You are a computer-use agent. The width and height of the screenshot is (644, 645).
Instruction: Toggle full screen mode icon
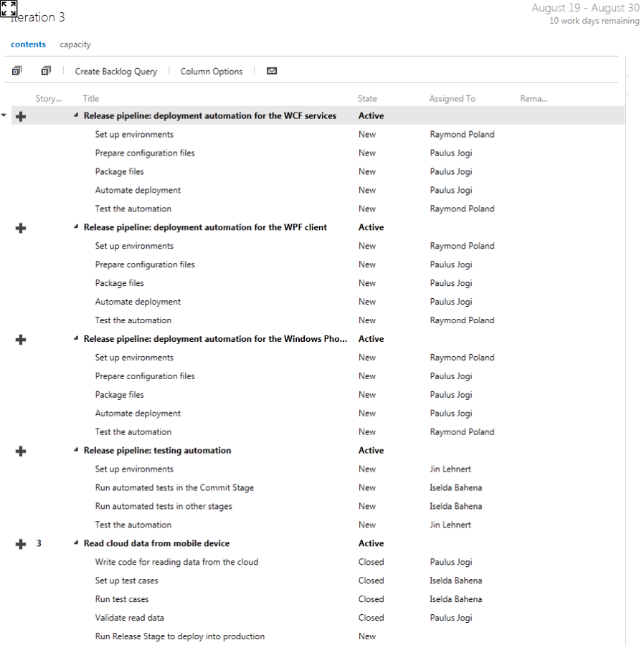click(x=9, y=8)
